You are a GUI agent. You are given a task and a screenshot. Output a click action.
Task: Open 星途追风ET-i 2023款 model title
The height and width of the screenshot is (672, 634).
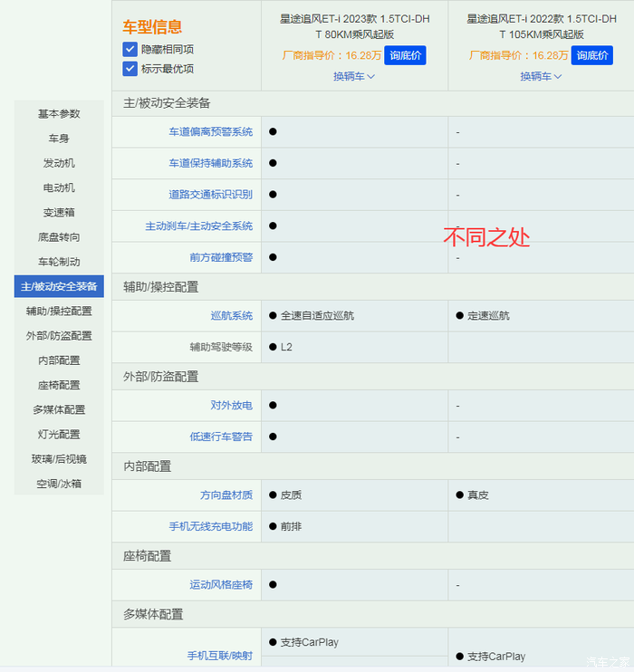point(354,26)
